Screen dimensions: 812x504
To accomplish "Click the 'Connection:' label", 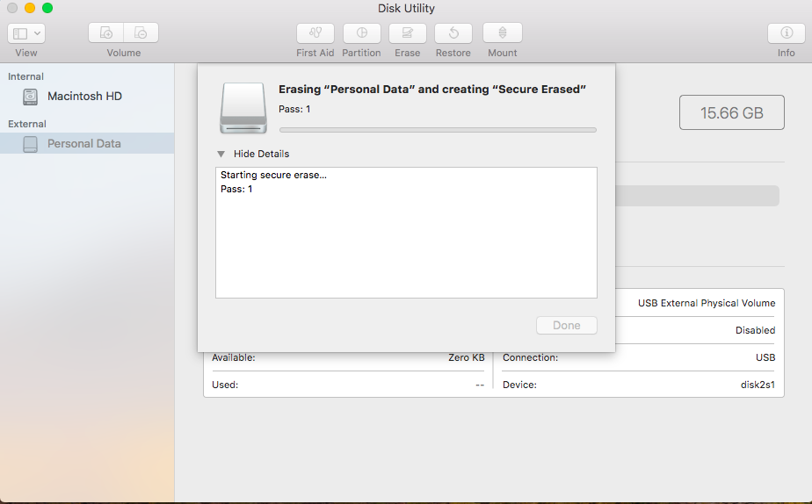I will pyautogui.click(x=530, y=357).
